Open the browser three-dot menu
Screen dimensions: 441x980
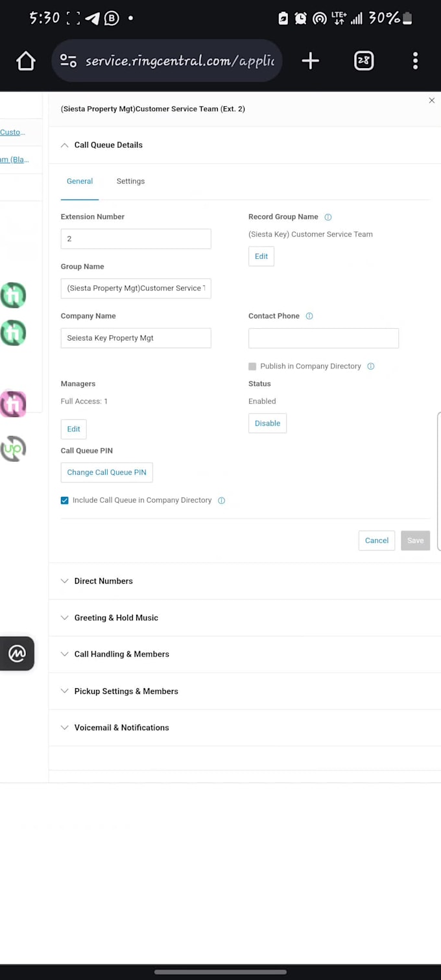tap(415, 61)
